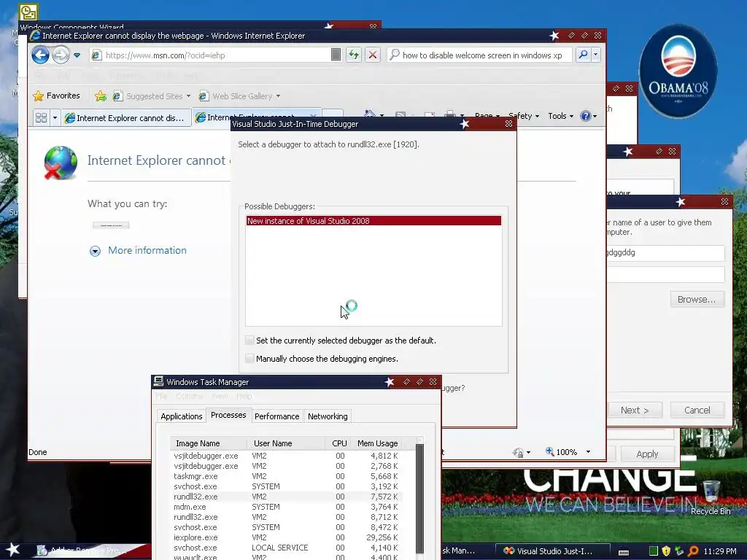Open the tab list dropdown next to Quick Tabs

point(55,117)
